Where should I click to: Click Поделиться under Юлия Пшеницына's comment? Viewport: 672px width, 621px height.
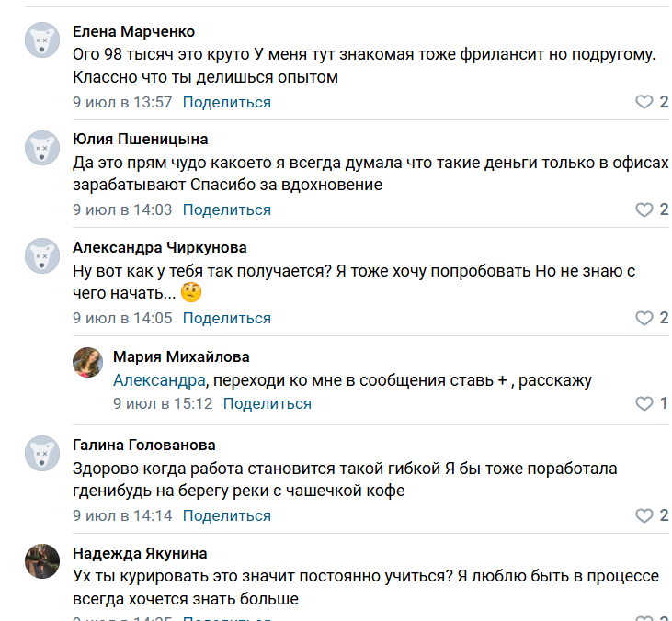(226, 209)
